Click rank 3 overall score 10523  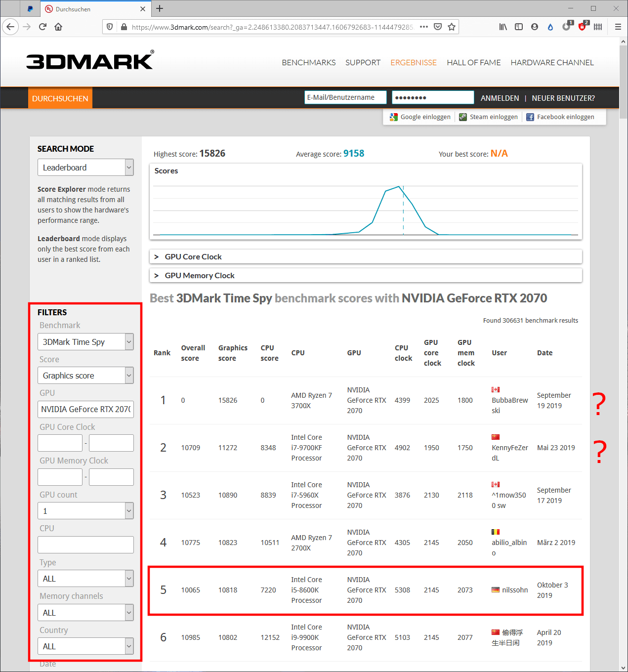tap(191, 495)
